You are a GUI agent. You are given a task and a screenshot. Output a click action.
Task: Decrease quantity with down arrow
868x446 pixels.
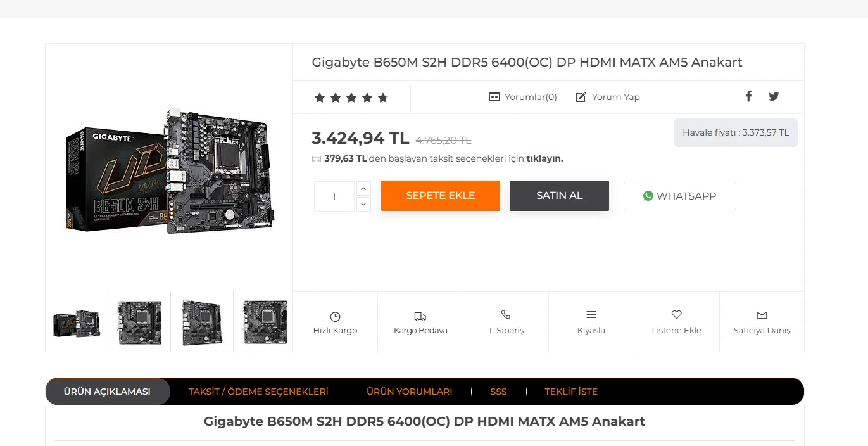363,204
